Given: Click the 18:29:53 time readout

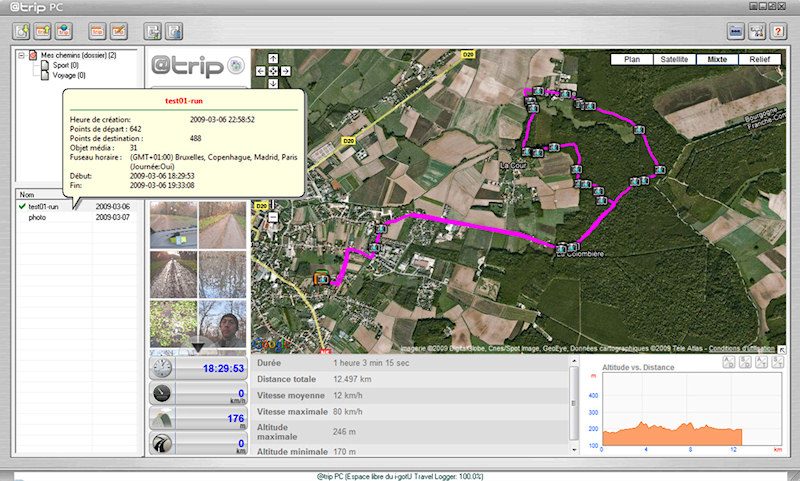Looking at the screenshot, I should pos(223,368).
